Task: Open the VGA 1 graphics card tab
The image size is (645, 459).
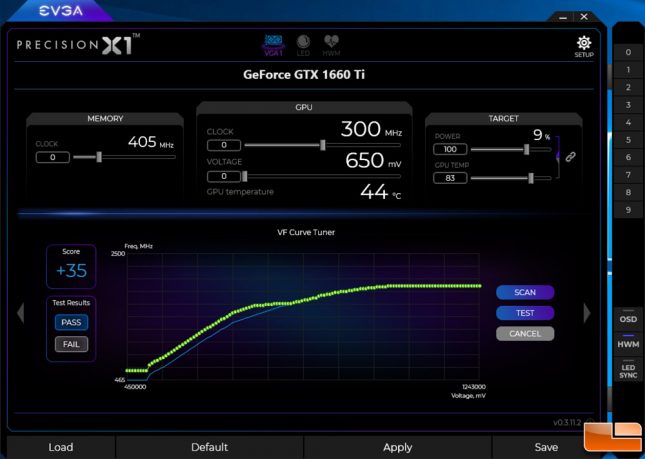Action: [274, 45]
